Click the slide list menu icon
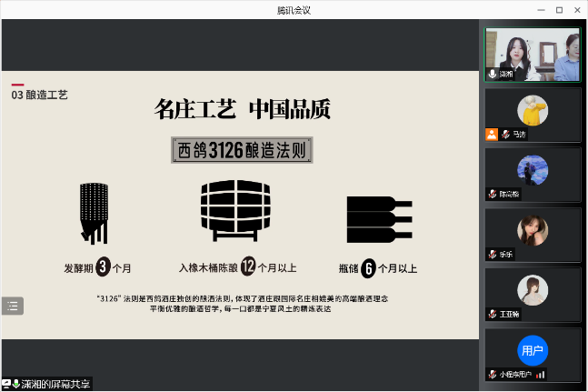 (x=13, y=307)
